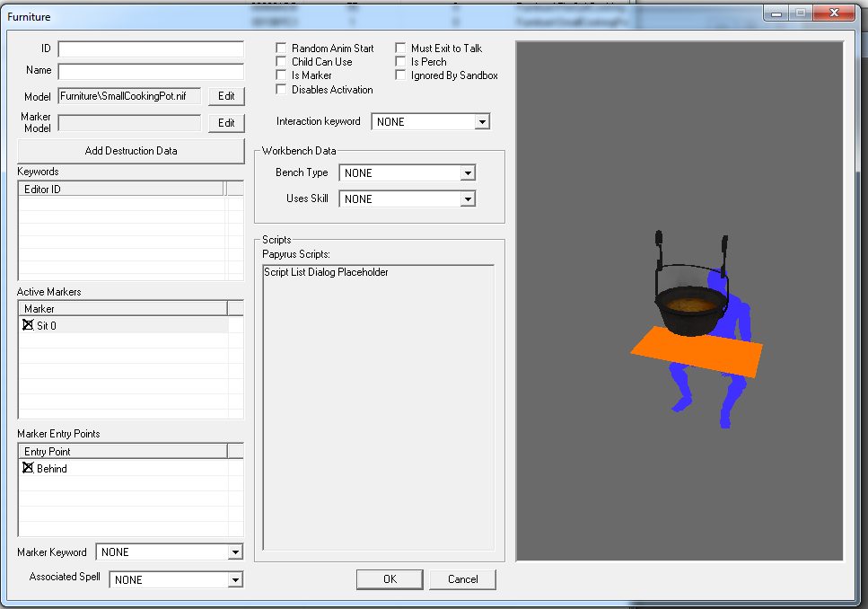The image size is (868, 609).
Task: Toggle the Is Perch checkbox
Action: (401, 62)
